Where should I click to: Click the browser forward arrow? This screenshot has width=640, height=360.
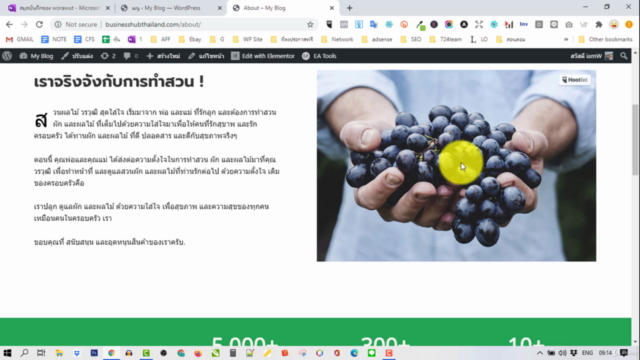click(24, 24)
